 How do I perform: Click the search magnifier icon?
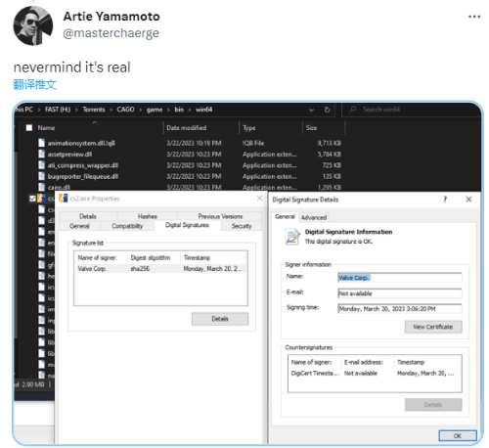[x=353, y=110]
